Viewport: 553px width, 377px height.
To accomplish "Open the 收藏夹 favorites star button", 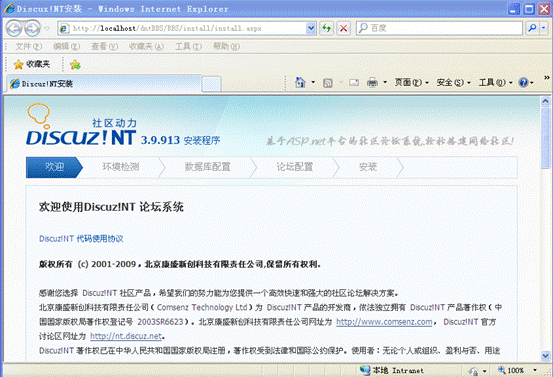I will [31, 64].
